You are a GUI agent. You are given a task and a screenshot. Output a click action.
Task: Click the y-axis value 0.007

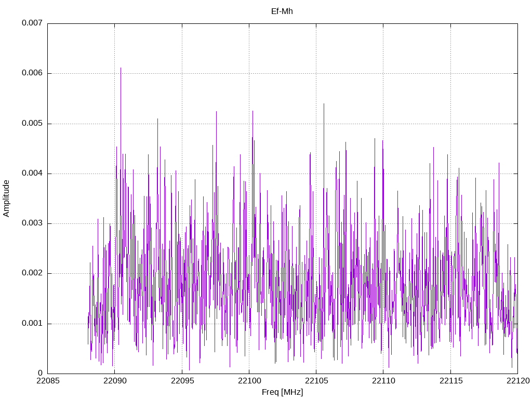[32, 23]
